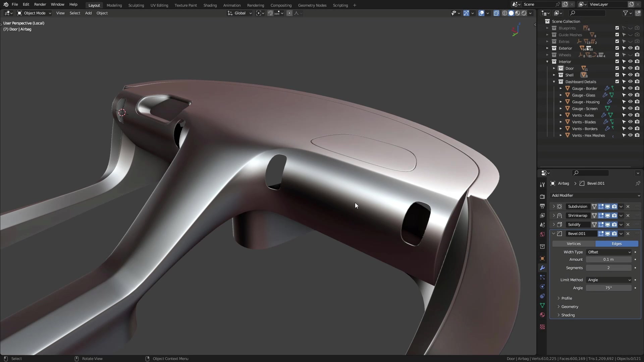Collapse the Dashboard Details collection
The width and height of the screenshot is (644, 362).
(x=554, y=82)
